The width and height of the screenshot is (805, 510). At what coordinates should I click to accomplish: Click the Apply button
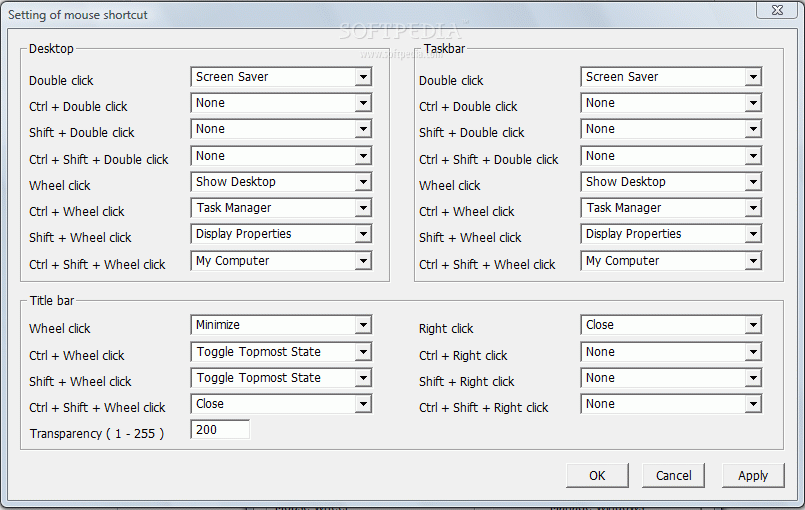[x=753, y=476]
